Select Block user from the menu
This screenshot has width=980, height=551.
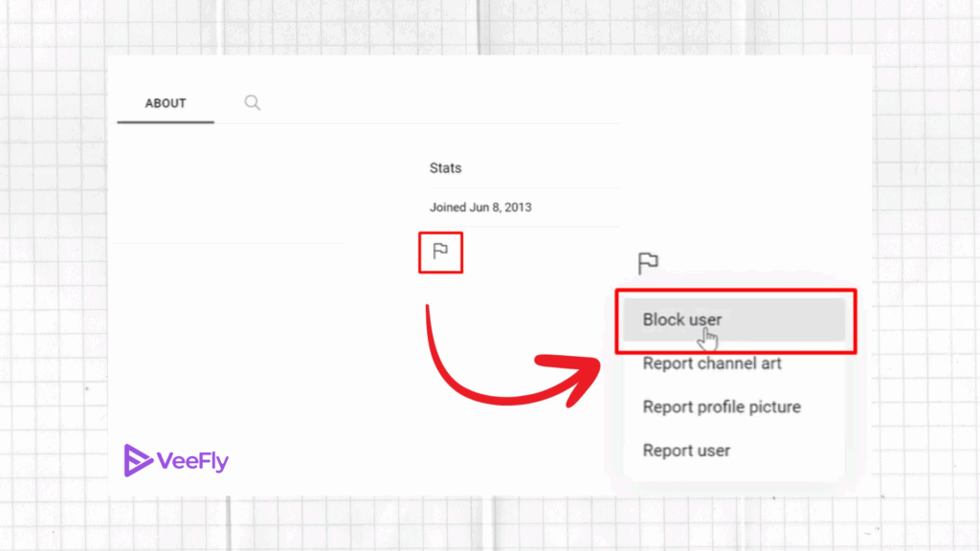click(681, 320)
